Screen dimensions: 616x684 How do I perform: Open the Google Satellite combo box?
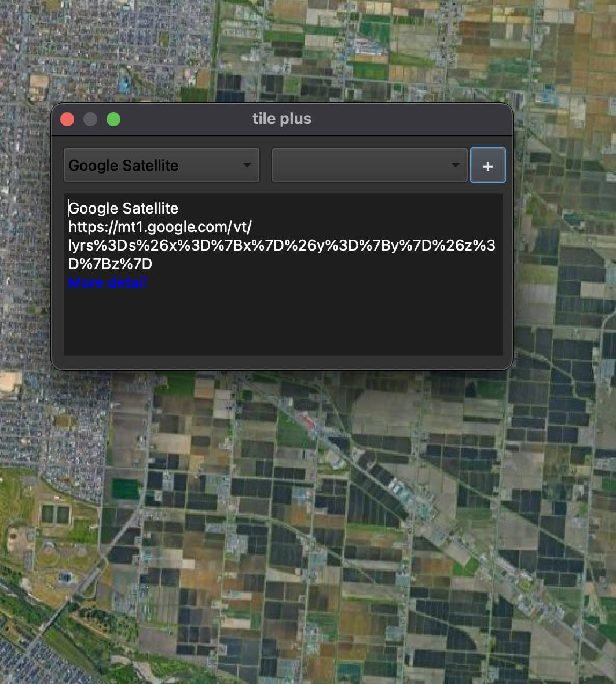153,166
